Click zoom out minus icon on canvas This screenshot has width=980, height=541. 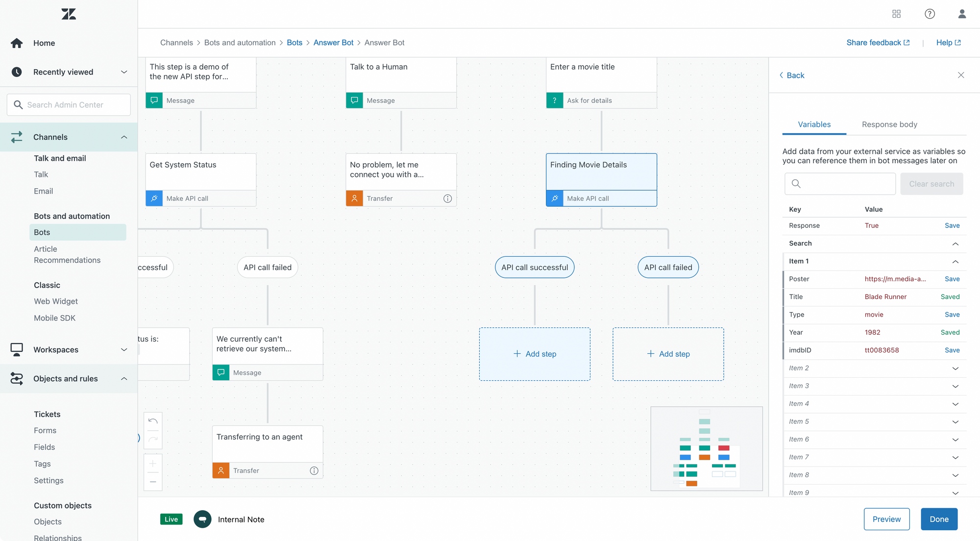[153, 482]
